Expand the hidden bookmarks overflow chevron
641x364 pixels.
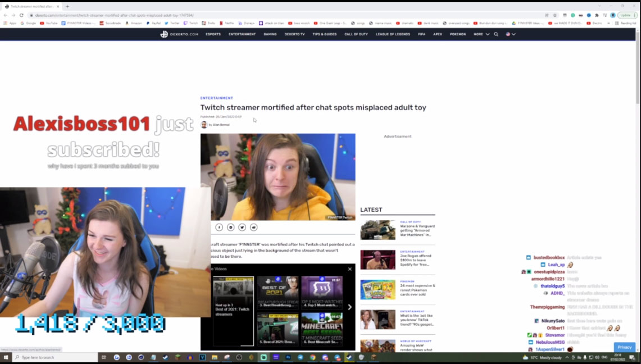(609, 23)
